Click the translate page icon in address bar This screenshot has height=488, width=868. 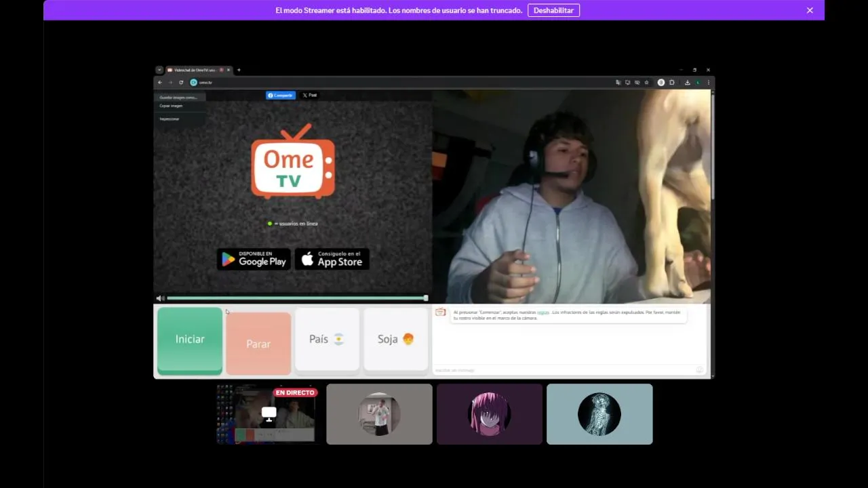tap(618, 83)
